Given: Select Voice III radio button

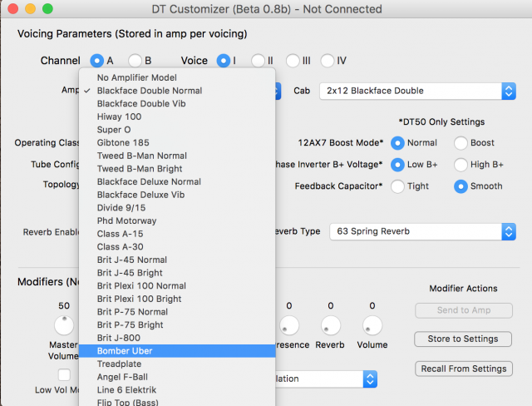Looking at the screenshot, I should [x=293, y=61].
